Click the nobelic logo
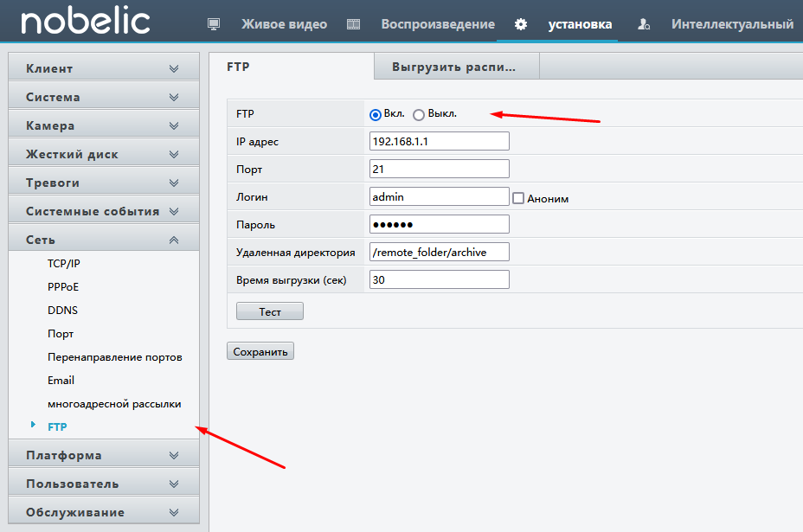Viewport: 803px width, 532px height. tap(86, 22)
